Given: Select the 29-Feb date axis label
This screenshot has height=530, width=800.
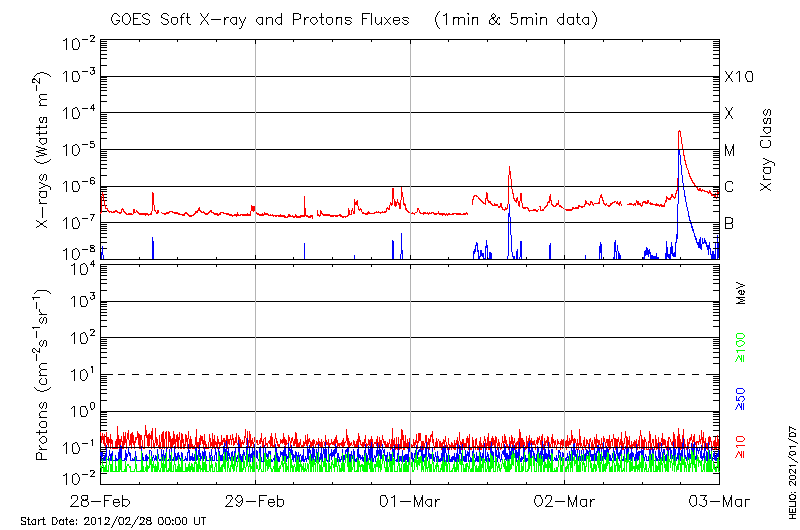Looking at the screenshot, I should point(255,500).
